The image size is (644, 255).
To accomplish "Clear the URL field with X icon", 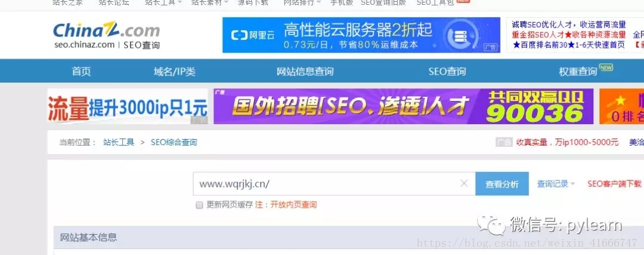I will tap(464, 183).
